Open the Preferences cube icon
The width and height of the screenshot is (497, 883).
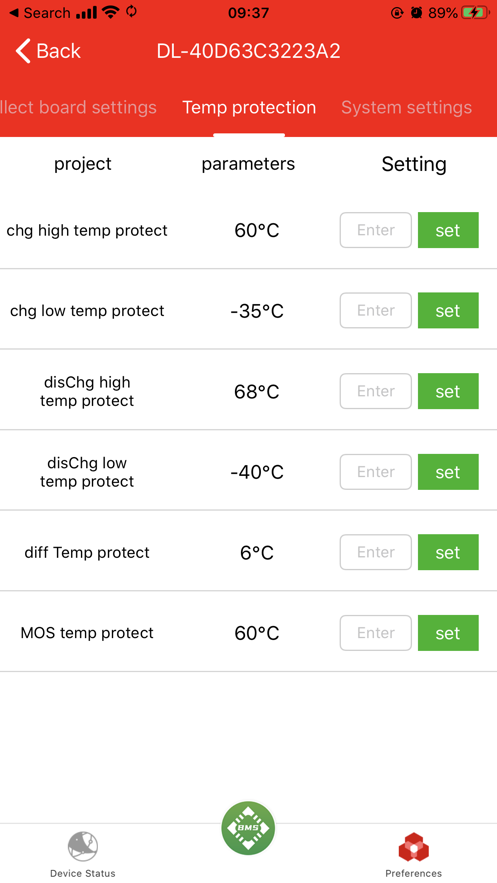414,847
